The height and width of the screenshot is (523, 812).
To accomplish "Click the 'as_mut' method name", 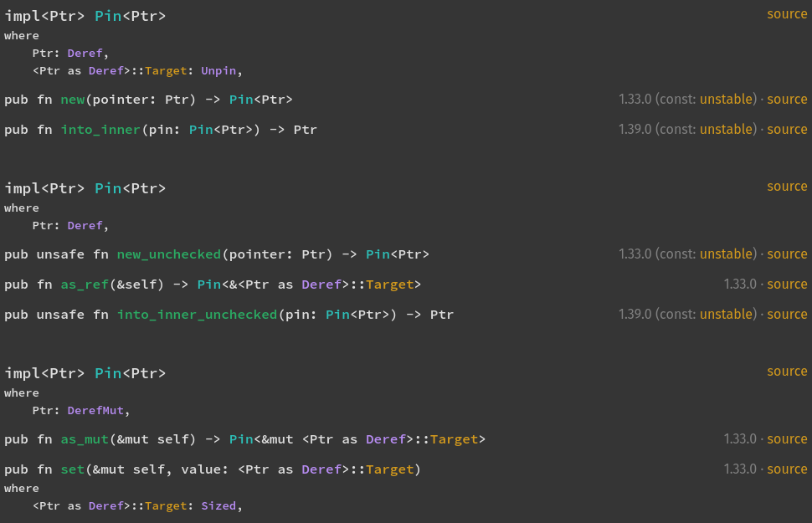I will (x=84, y=439).
